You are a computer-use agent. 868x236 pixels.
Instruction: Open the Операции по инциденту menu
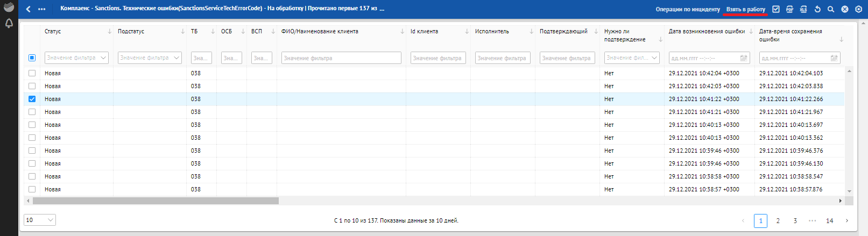click(687, 9)
